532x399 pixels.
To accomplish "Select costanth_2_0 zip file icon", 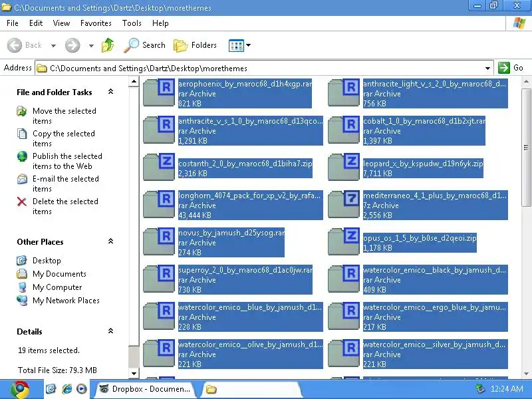I will tap(159, 168).
